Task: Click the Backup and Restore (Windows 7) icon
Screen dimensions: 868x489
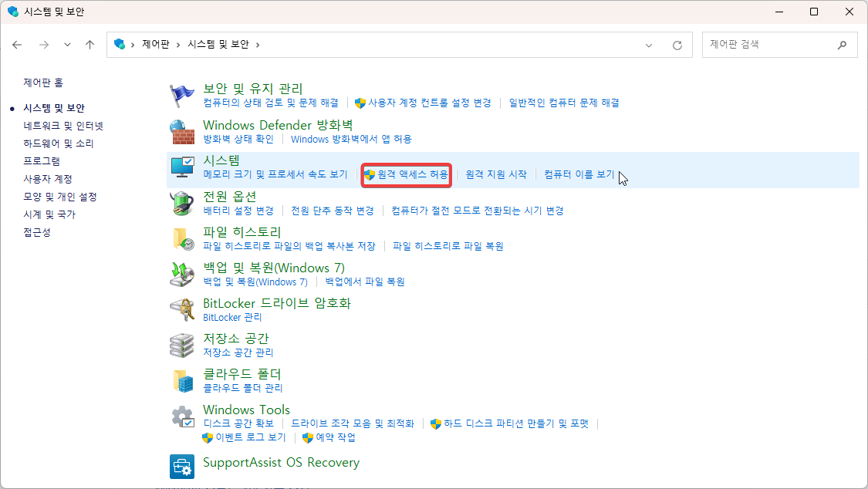Action: coord(182,275)
